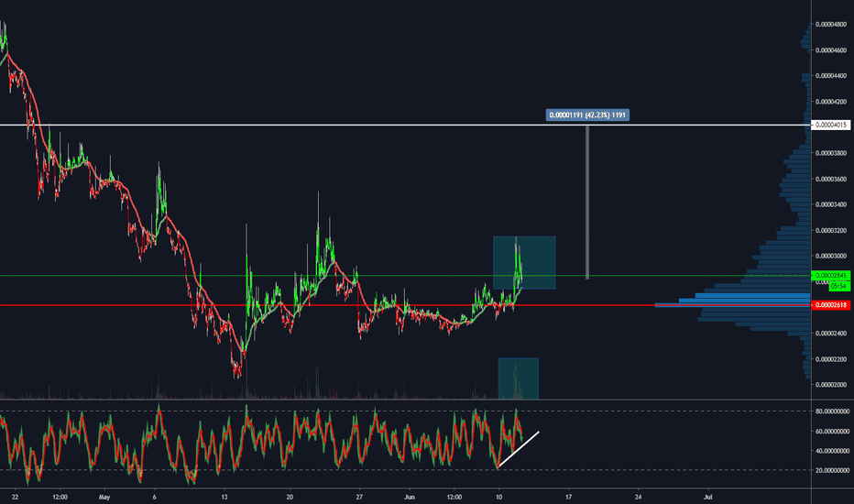Click the 0.00003200 price axis label
The width and height of the screenshot is (854, 504).
click(x=831, y=231)
